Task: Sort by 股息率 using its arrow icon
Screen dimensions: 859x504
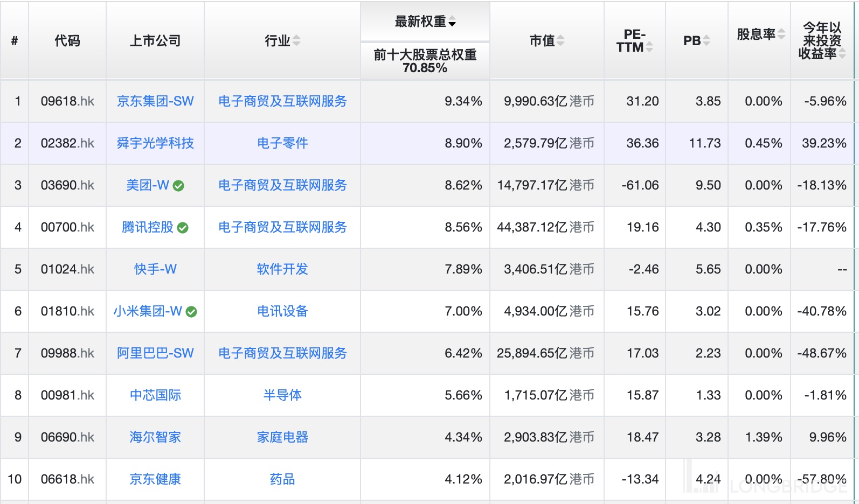Action: (781, 34)
